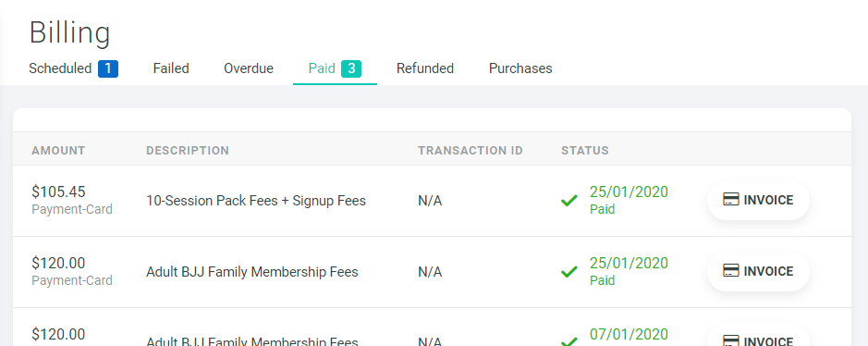868x346 pixels.
Task: Click the card icon in the first Invoice button
Action: coord(730,200)
